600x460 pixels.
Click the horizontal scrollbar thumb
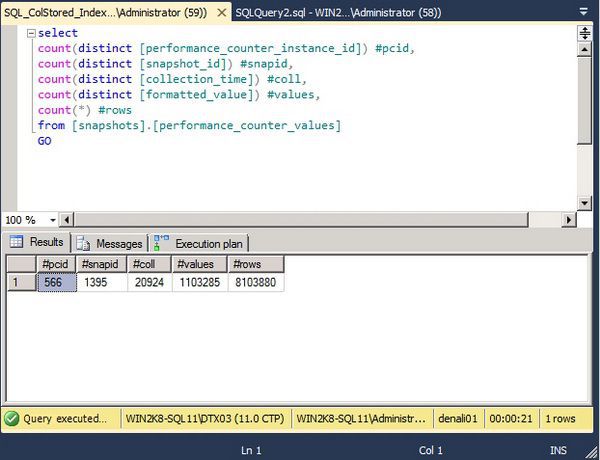(x=301, y=220)
